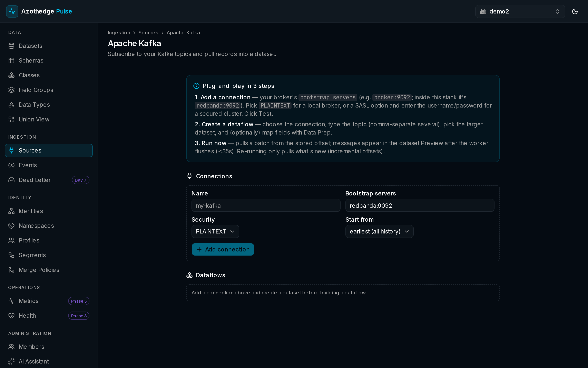
Task: Click the Schemas table icon
Action: coord(11,61)
